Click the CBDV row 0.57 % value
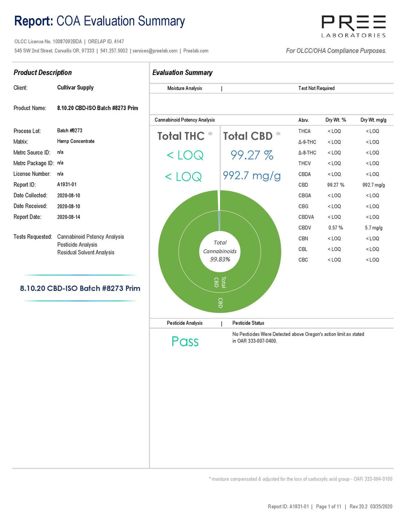 [336, 228]
